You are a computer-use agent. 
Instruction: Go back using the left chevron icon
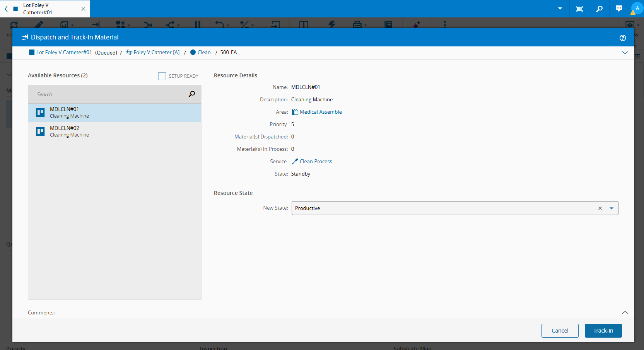6,9
